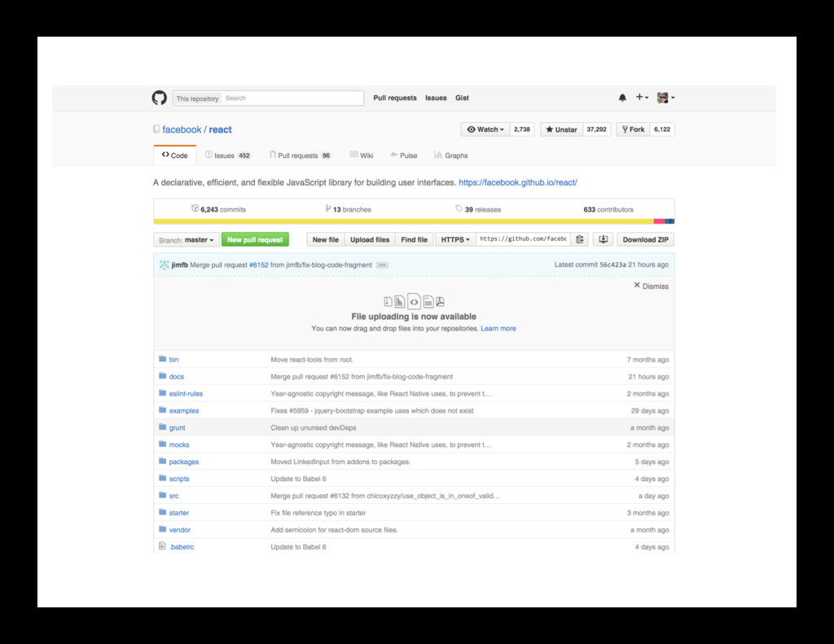This screenshot has width=834, height=644.
Task: Click the grunt folder icon
Action: tap(162, 427)
